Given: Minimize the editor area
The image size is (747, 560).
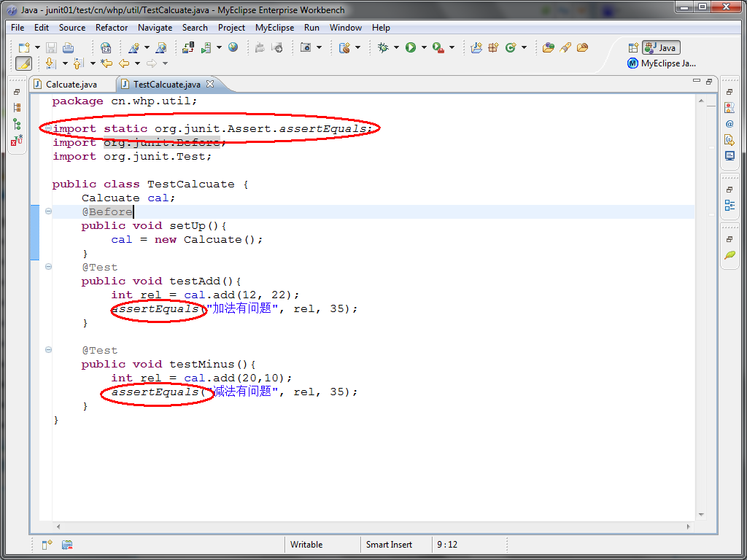Looking at the screenshot, I should tap(697, 82).
